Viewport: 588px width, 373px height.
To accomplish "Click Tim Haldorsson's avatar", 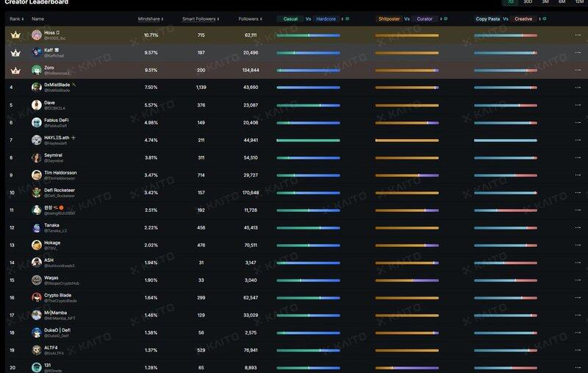I will [37, 175].
